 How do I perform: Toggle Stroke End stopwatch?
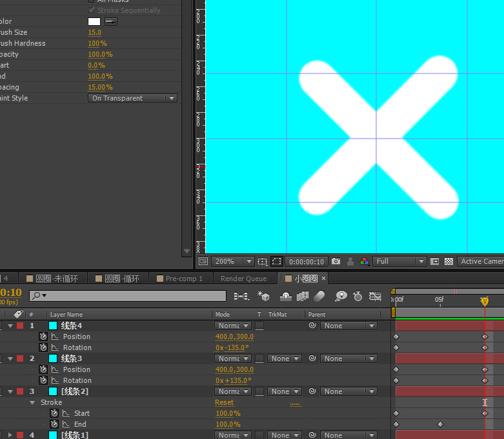(x=54, y=424)
